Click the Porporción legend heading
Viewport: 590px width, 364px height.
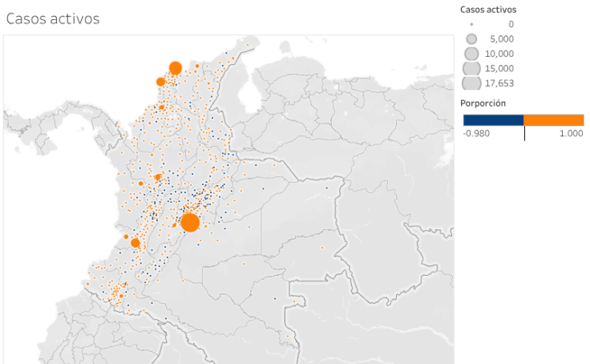[x=483, y=103]
